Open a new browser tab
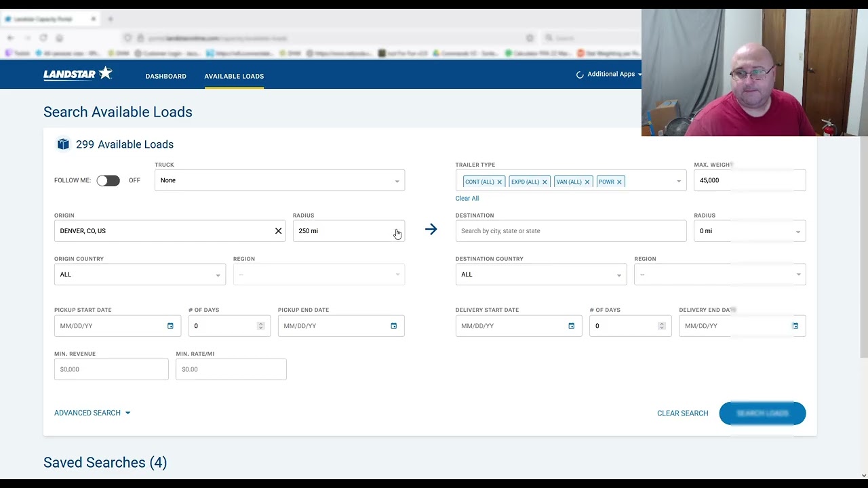 [x=111, y=19]
